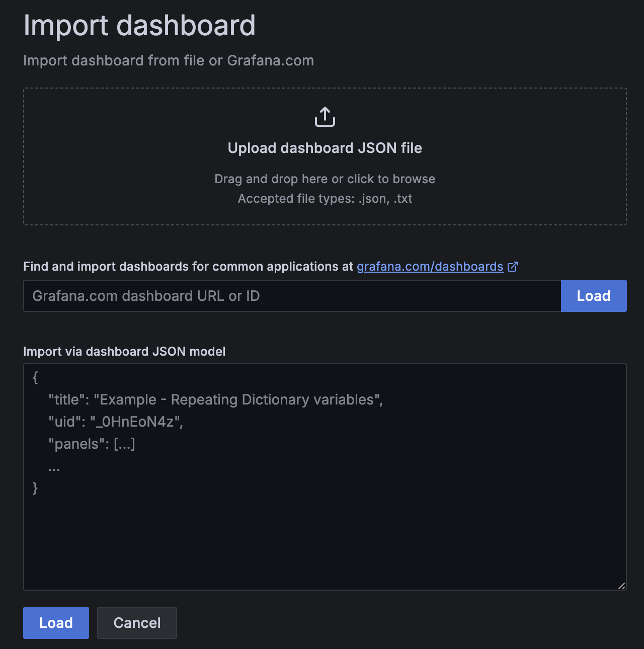Viewport: 644px width, 649px height.
Task: Click "Drag and drop here or click to browse"
Action: click(x=325, y=179)
